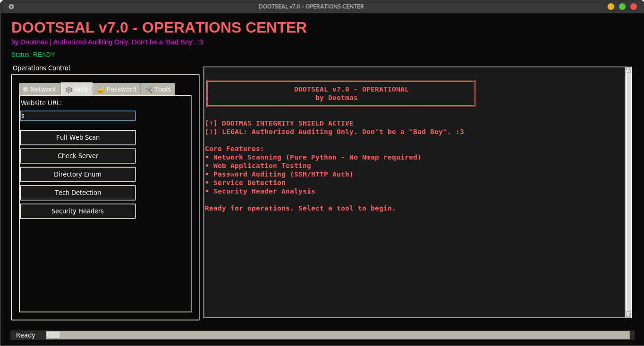Click the spider-web icon on the Web tab

click(69, 89)
